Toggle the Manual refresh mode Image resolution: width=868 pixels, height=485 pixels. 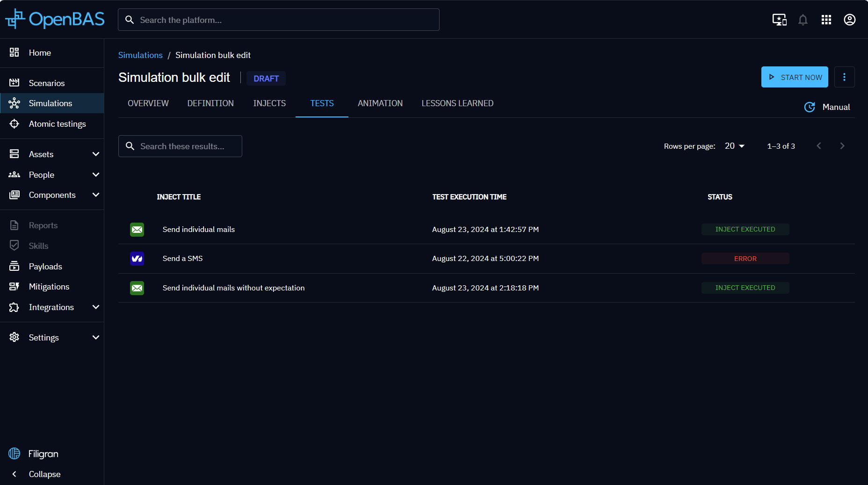pos(827,107)
